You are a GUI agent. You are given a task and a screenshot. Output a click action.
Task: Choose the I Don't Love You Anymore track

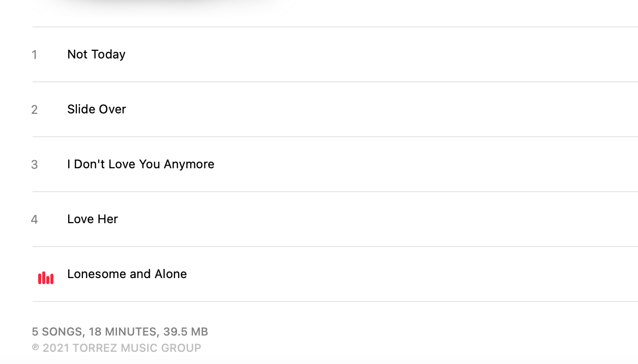pyautogui.click(x=140, y=164)
